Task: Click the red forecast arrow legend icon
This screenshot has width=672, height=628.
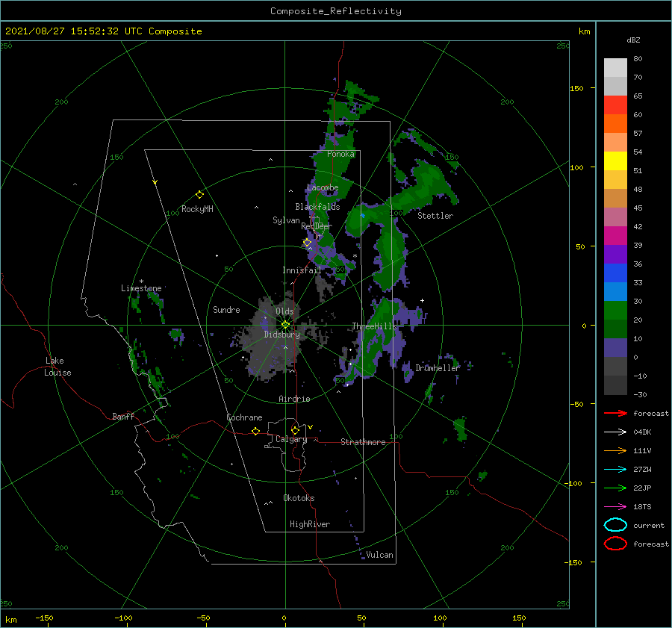Action: [615, 413]
